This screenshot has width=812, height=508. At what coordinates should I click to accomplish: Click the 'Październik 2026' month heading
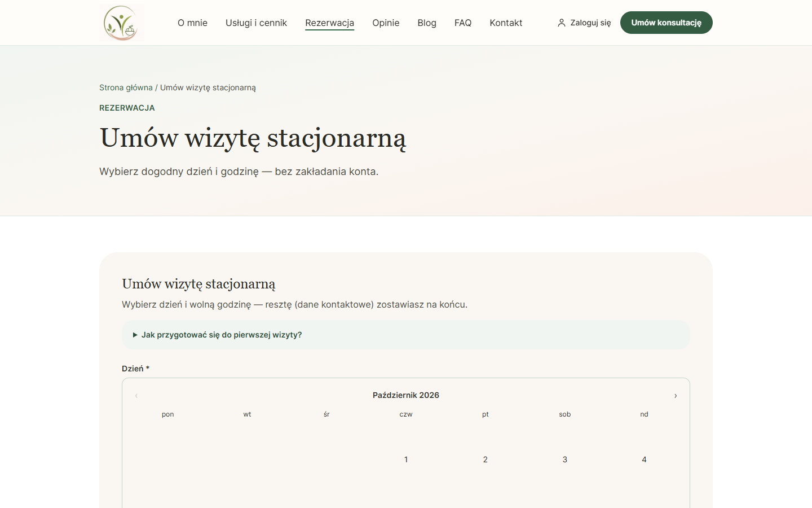click(x=406, y=395)
